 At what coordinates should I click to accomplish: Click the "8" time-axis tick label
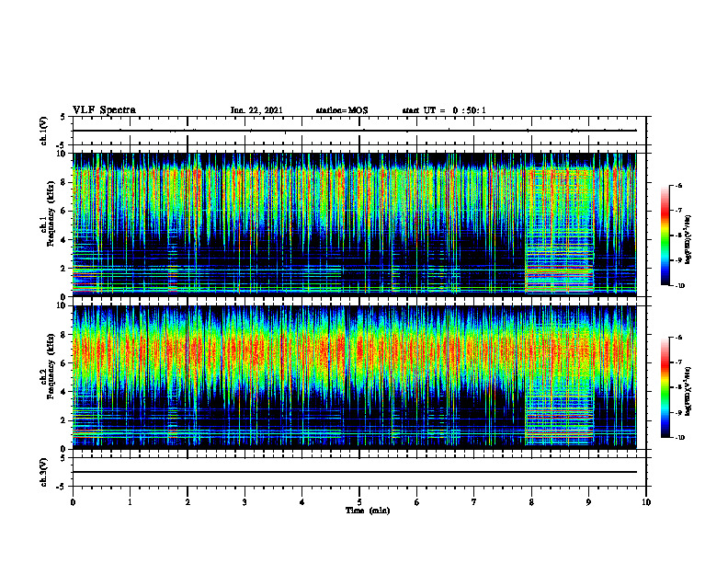click(531, 501)
